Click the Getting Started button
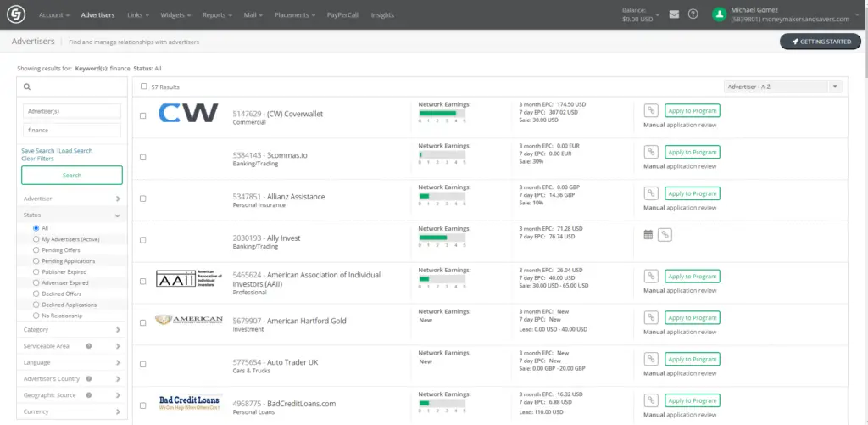Screen dimensions: 868x425 coord(821,42)
